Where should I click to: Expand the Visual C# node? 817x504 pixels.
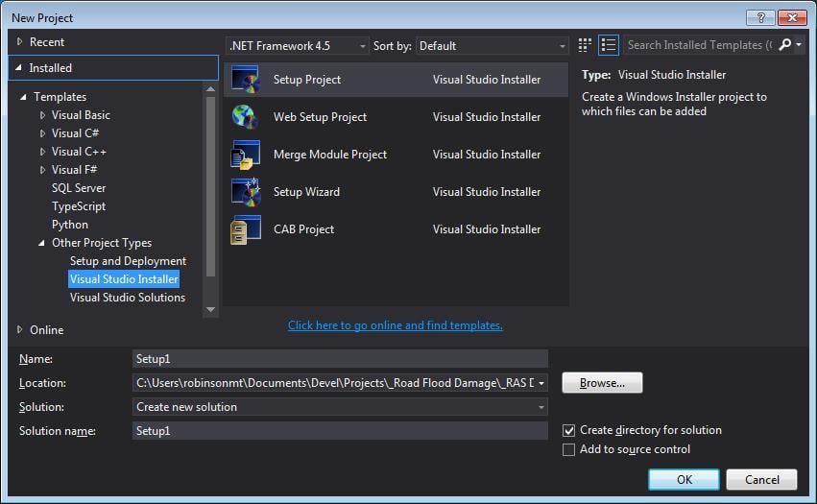click(43, 133)
